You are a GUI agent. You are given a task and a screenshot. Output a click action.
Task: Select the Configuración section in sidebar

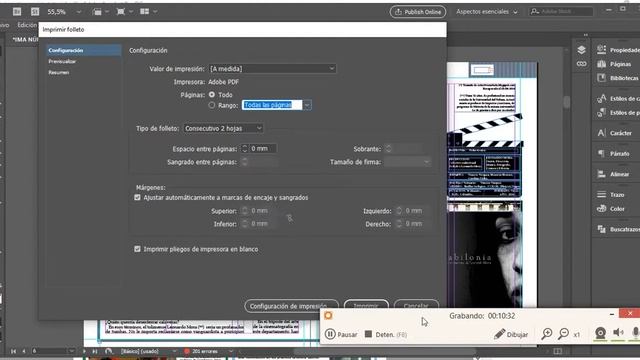pyautogui.click(x=83, y=50)
